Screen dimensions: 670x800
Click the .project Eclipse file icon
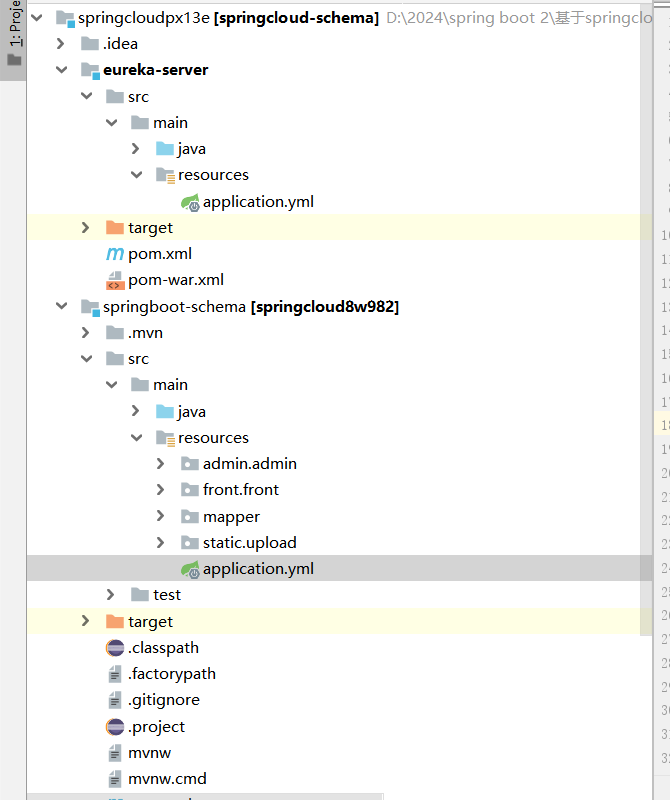pyautogui.click(x=115, y=726)
